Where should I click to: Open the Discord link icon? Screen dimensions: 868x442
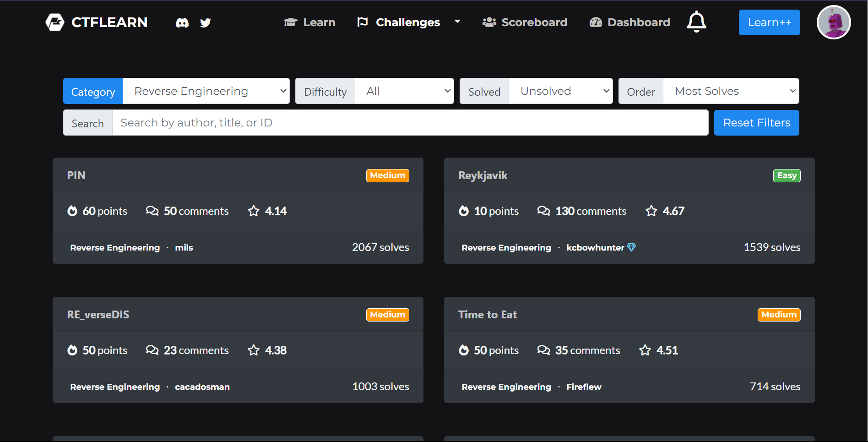[x=182, y=23]
